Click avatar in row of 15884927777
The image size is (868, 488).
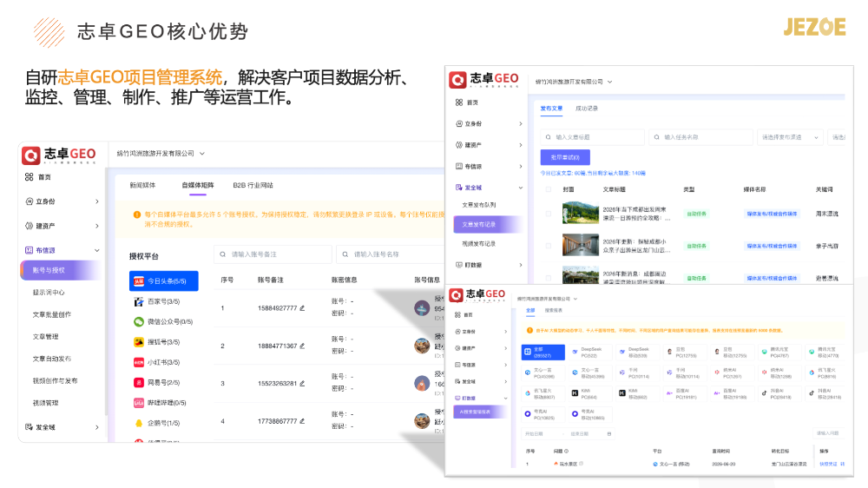423,308
